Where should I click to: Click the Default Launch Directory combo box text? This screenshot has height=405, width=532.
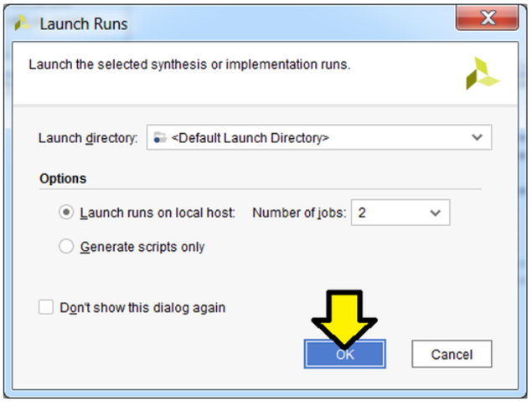(x=250, y=138)
